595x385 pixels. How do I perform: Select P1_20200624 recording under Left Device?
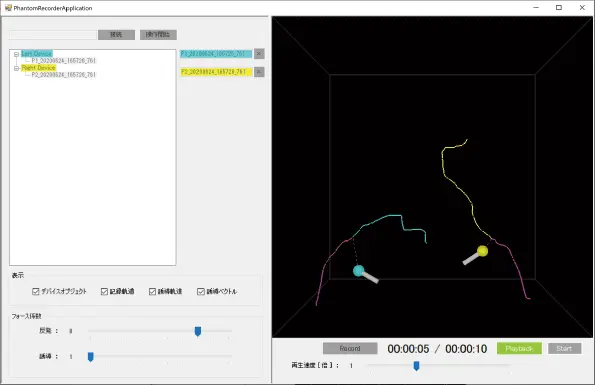pyautogui.click(x=64, y=61)
